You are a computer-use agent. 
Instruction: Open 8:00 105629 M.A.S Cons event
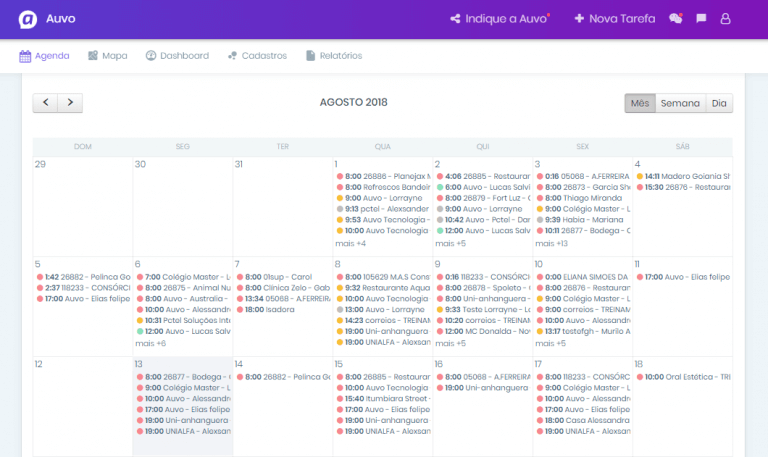click(383, 277)
